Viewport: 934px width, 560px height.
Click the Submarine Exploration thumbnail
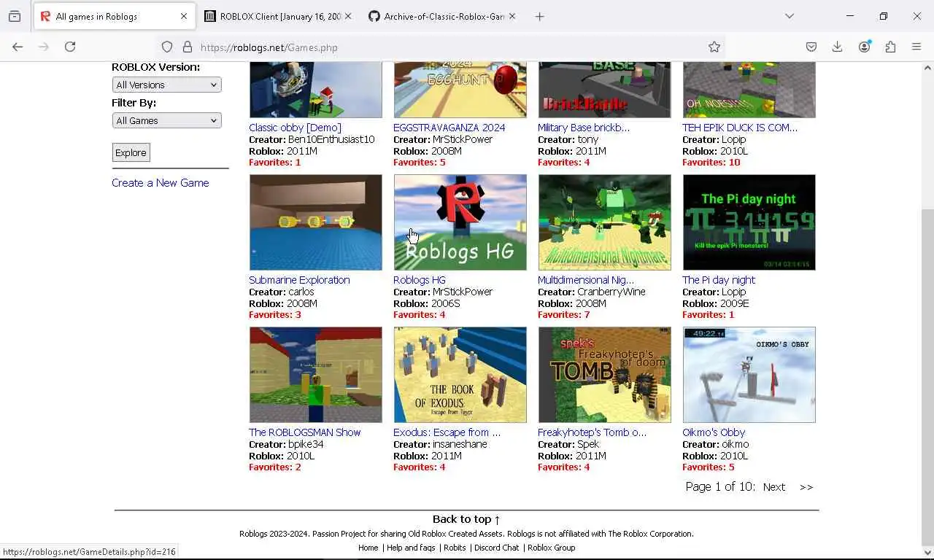tap(316, 222)
